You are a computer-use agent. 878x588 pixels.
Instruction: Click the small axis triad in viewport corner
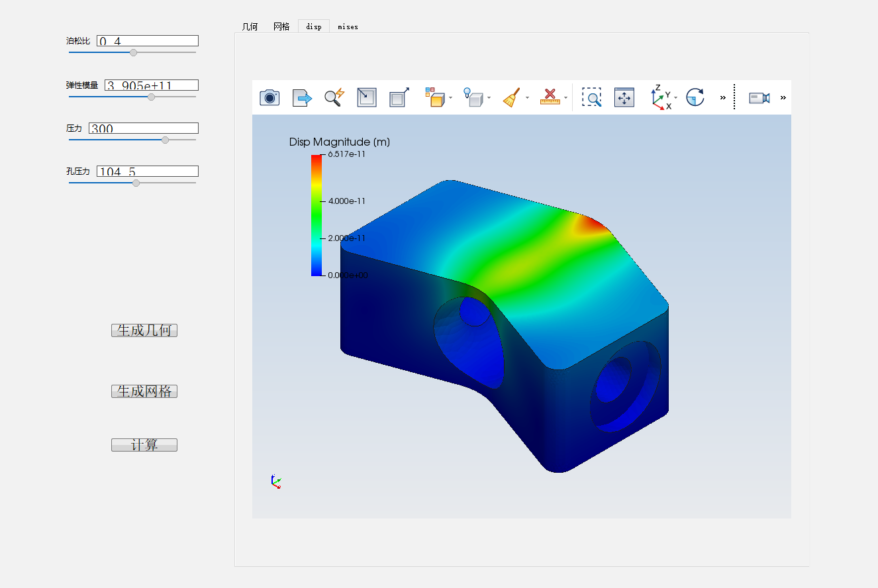[276, 481]
